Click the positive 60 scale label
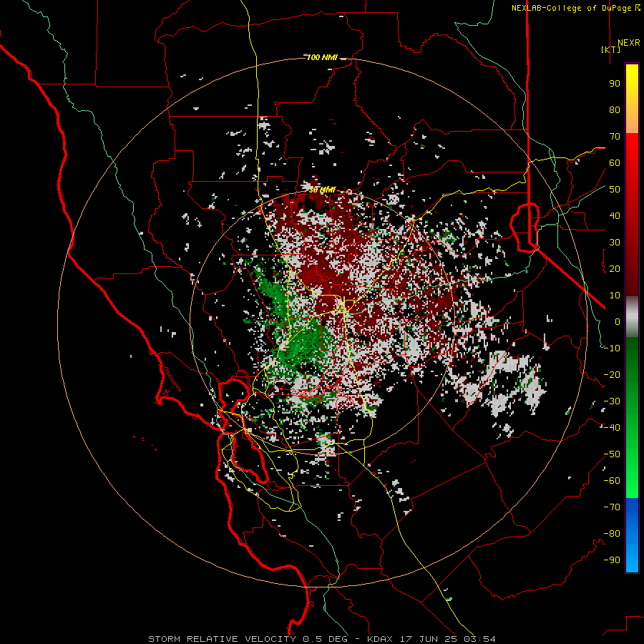Image resolution: width=644 pixels, height=644 pixels. pos(615,162)
